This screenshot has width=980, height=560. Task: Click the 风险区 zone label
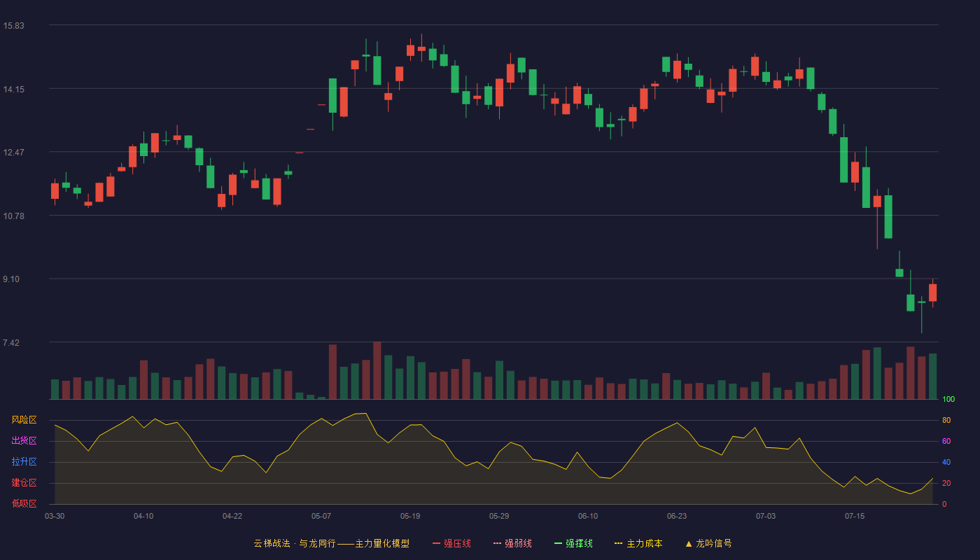(x=24, y=420)
